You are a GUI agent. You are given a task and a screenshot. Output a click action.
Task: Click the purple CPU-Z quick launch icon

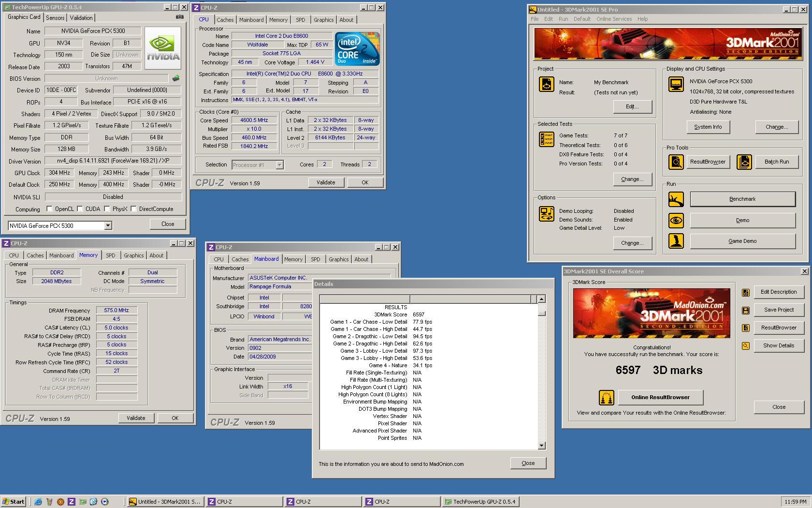point(72,502)
